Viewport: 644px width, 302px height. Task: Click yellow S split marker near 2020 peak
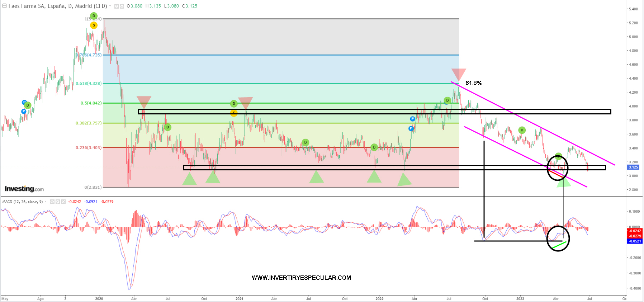[94, 25]
